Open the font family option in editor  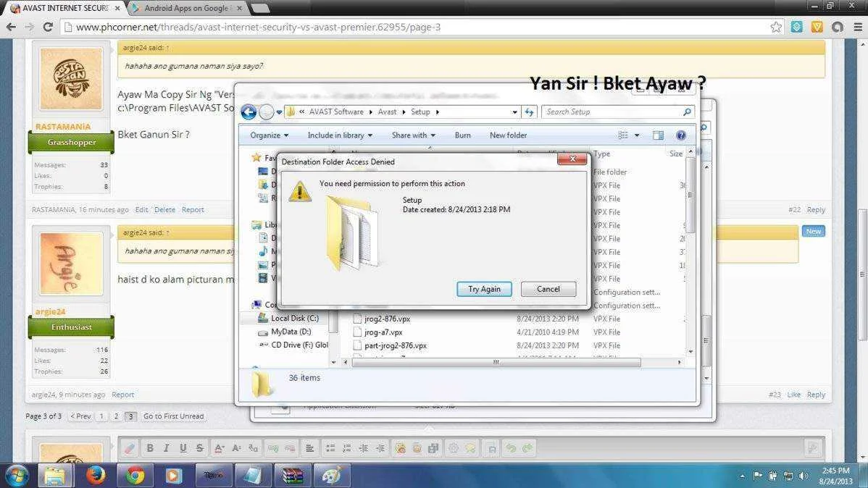pyautogui.click(x=253, y=448)
